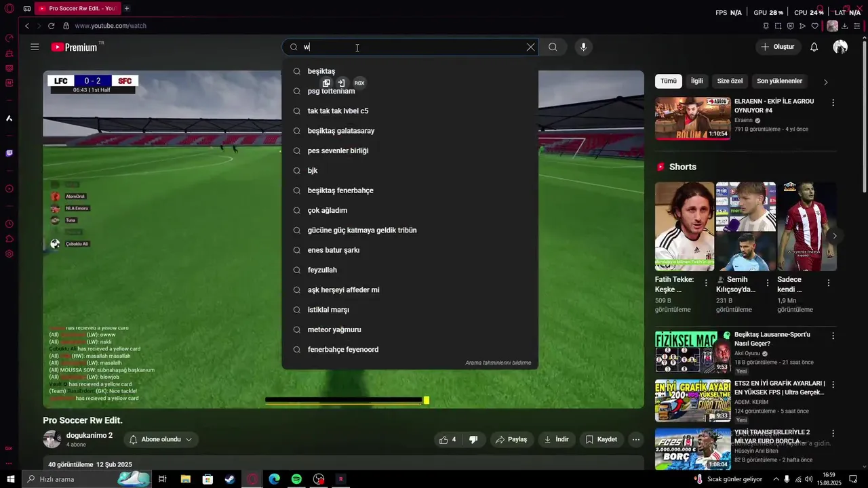Choose suggestion istiklal marşı
The image size is (868, 488).
tap(410, 310)
